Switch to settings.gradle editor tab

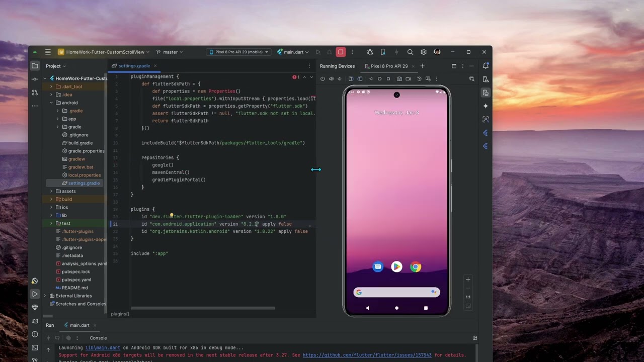(x=134, y=66)
